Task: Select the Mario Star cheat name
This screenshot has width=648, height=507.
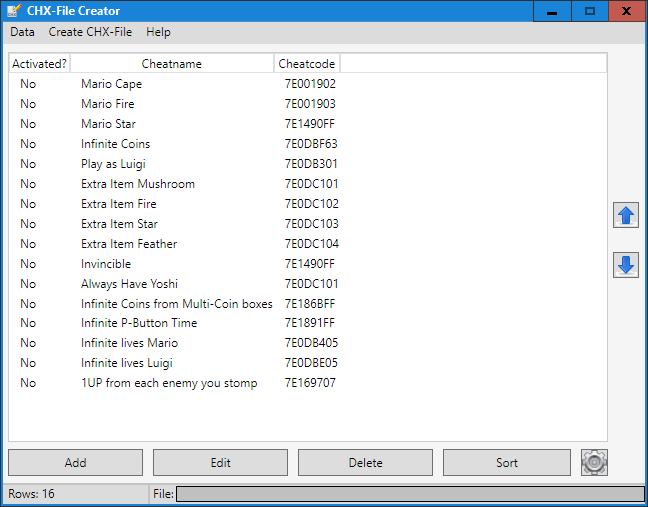Action: coord(108,124)
